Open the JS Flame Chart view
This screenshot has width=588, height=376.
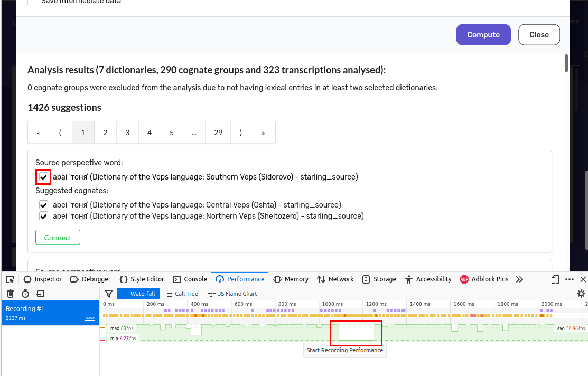(x=232, y=294)
